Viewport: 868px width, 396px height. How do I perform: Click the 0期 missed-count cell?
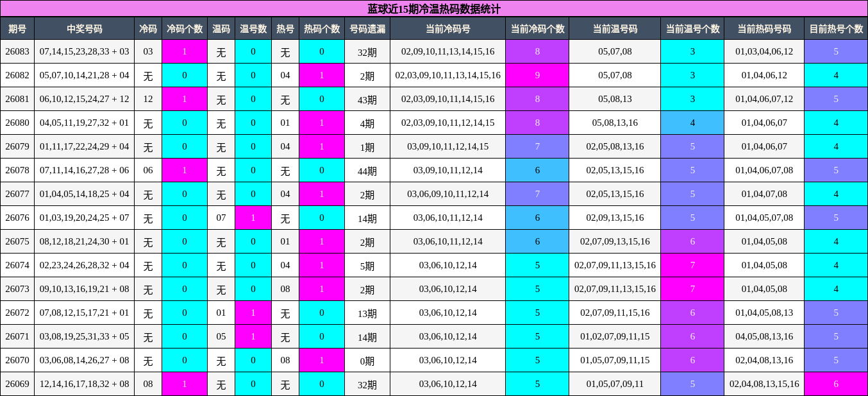(367, 360)
